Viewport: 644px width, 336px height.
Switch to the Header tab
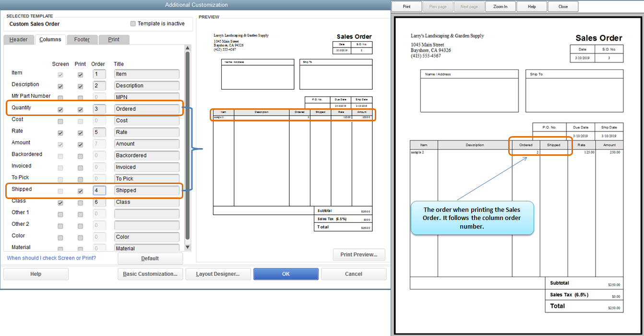tap(18, 39)
